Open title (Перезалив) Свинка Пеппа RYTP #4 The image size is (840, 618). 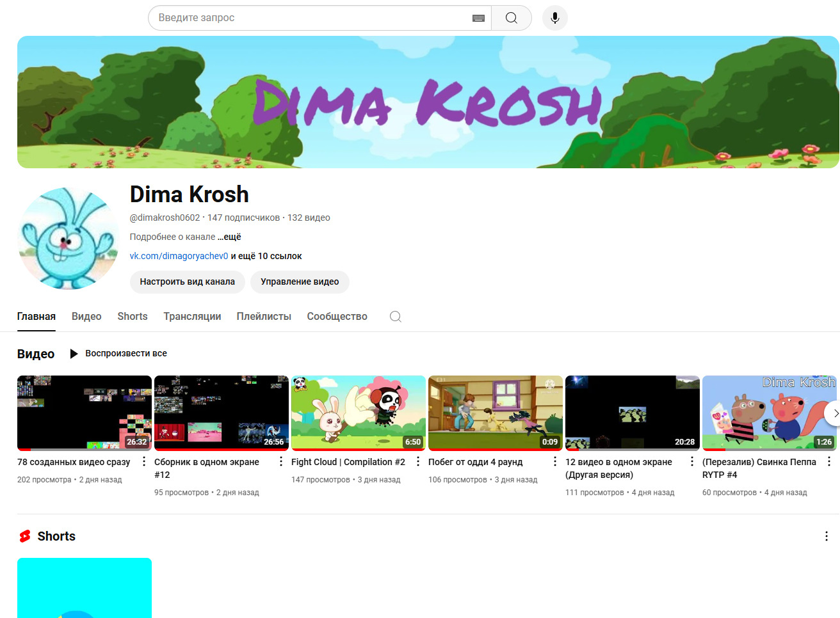tap(759, 468)
